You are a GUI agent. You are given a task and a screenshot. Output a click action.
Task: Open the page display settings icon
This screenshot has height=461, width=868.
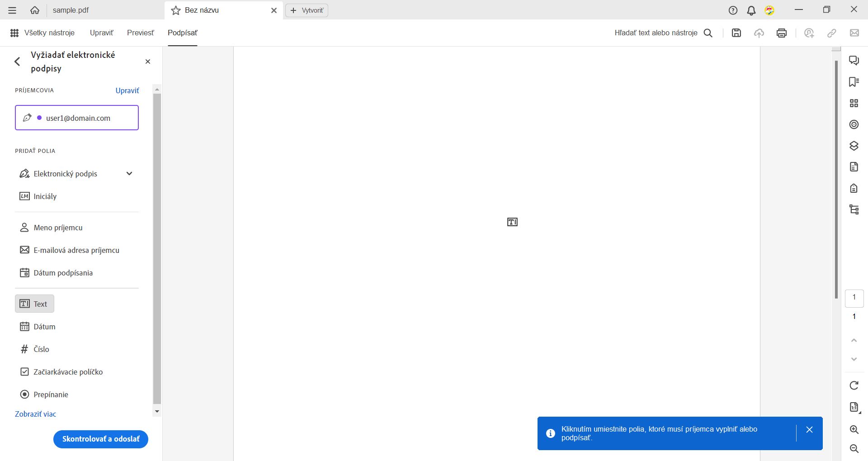tap(854, 407)
